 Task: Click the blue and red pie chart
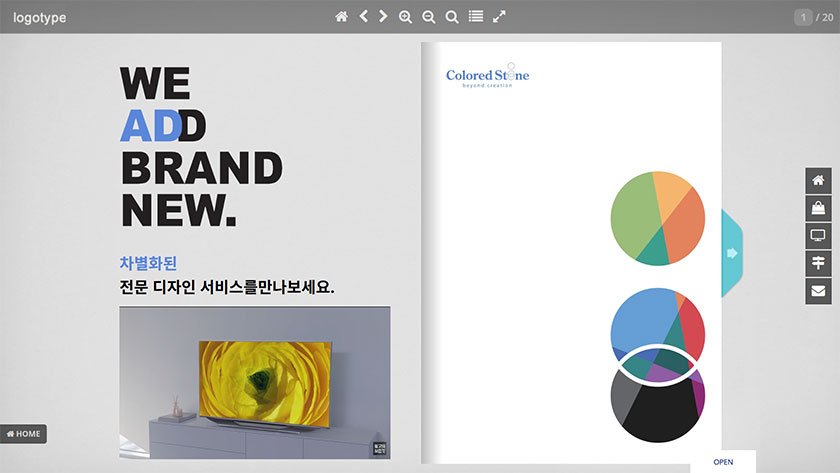[658, 327]
